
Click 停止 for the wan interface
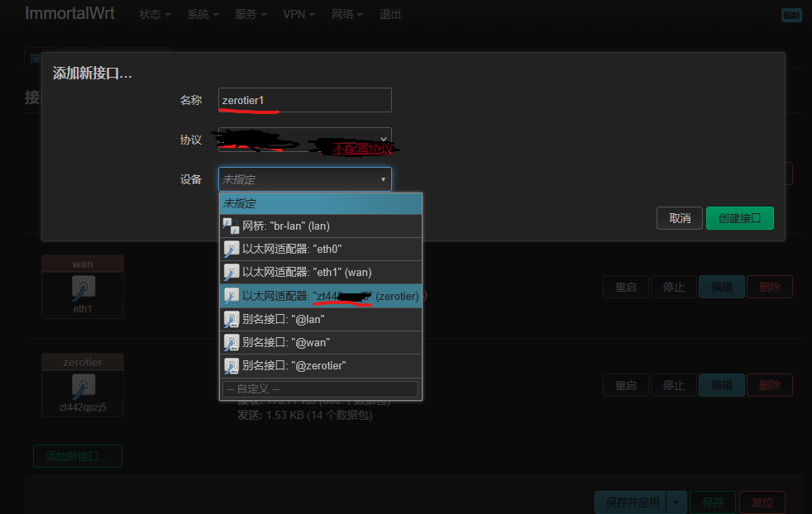pyautogui.click(x=674, y=287)
